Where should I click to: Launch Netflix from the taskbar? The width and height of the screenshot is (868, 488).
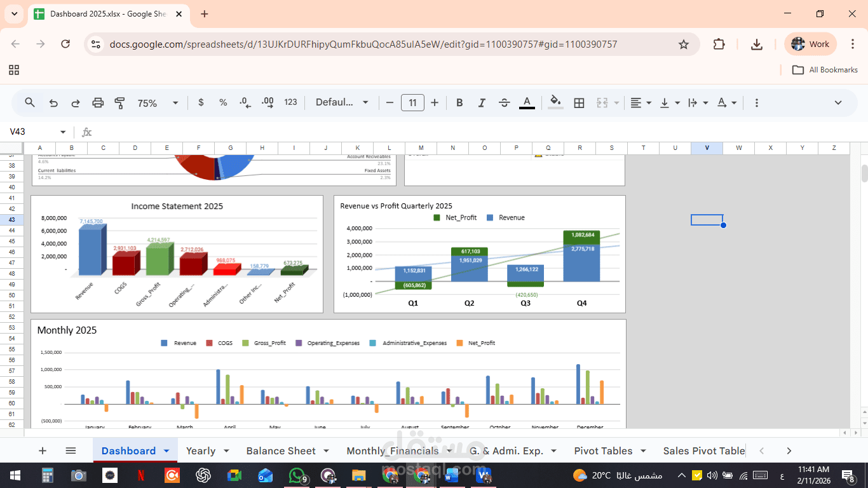coord(141,475)
